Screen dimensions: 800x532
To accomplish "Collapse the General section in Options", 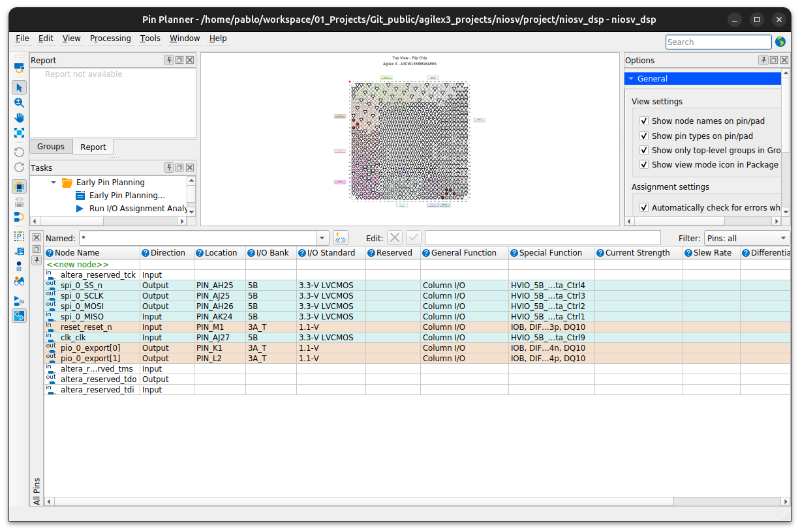I will [x=631, y=78].
